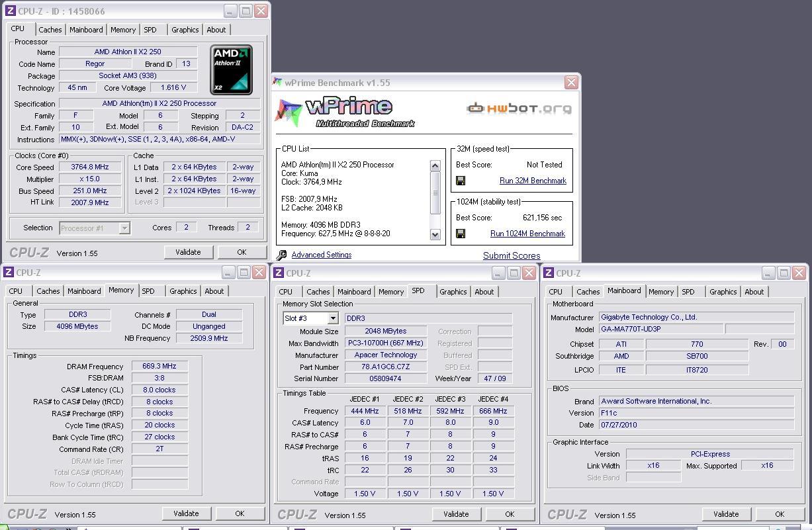
Task: Click the 621,156 sec best score
Action: click(x=542, y=218)
